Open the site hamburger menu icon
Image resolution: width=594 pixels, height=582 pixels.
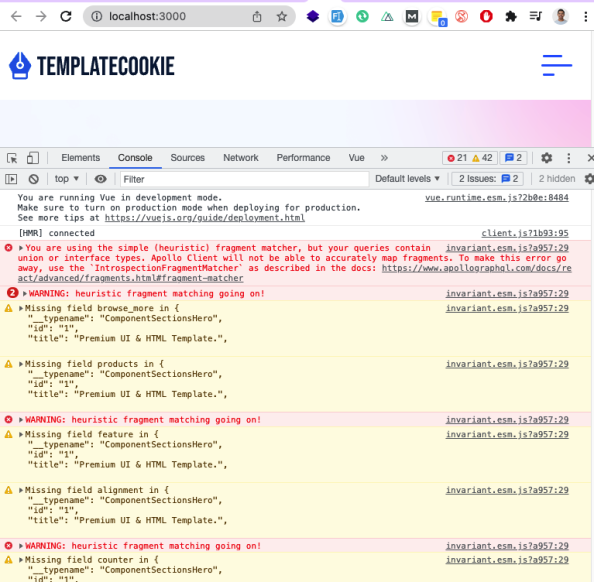click(x=556, y=65)
